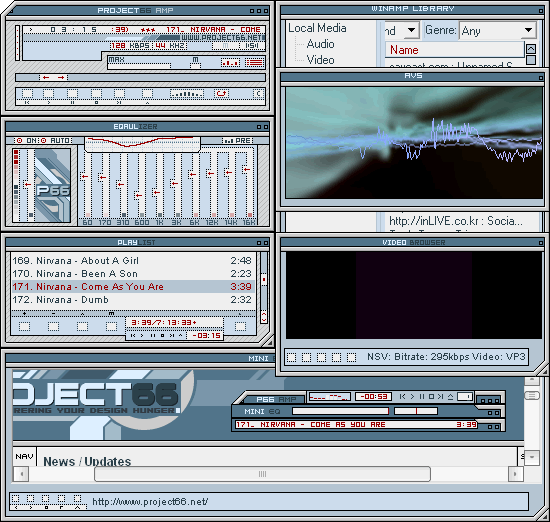Open the NAV tab in Mini Browser page
Viewport: 550px width, 522px height.
coord(25,456)
